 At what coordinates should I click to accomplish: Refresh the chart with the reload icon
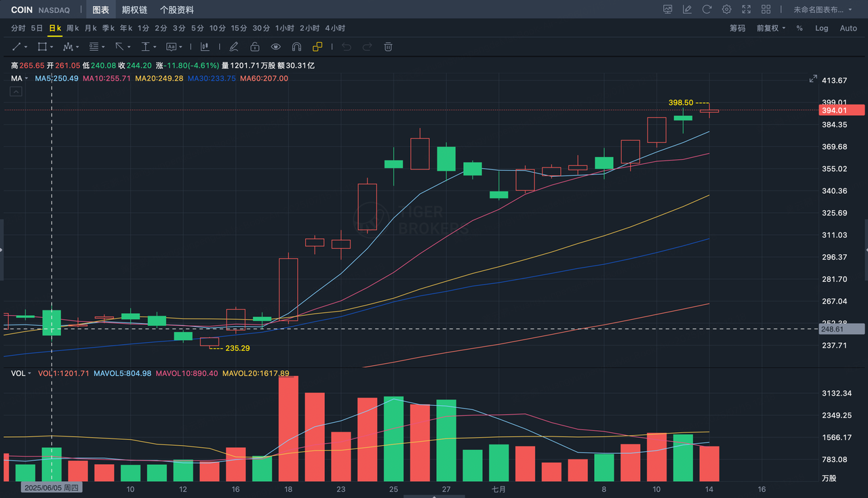707,9
